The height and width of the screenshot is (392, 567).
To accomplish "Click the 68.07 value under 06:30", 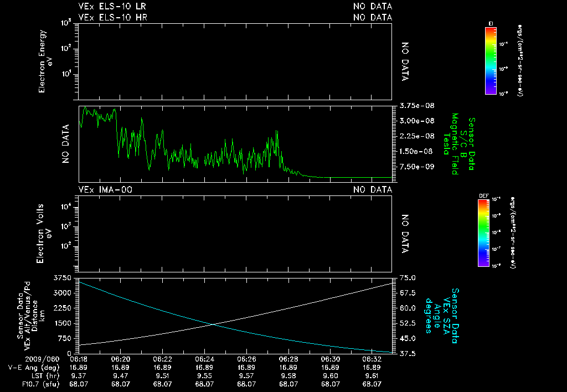I will 330,384.
